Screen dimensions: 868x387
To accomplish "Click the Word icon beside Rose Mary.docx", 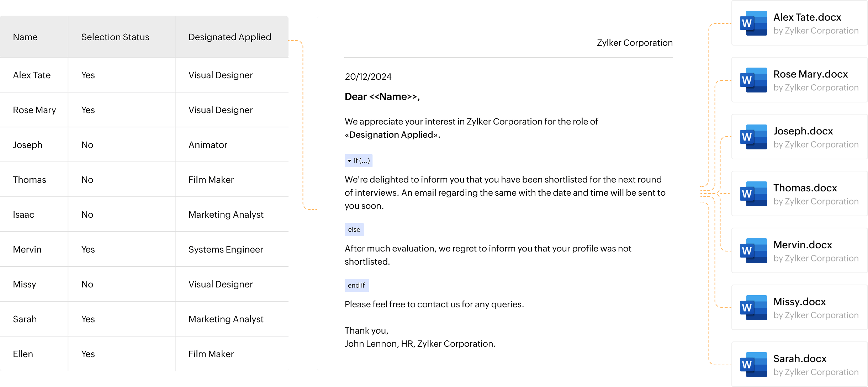I will tap(753, 80).
